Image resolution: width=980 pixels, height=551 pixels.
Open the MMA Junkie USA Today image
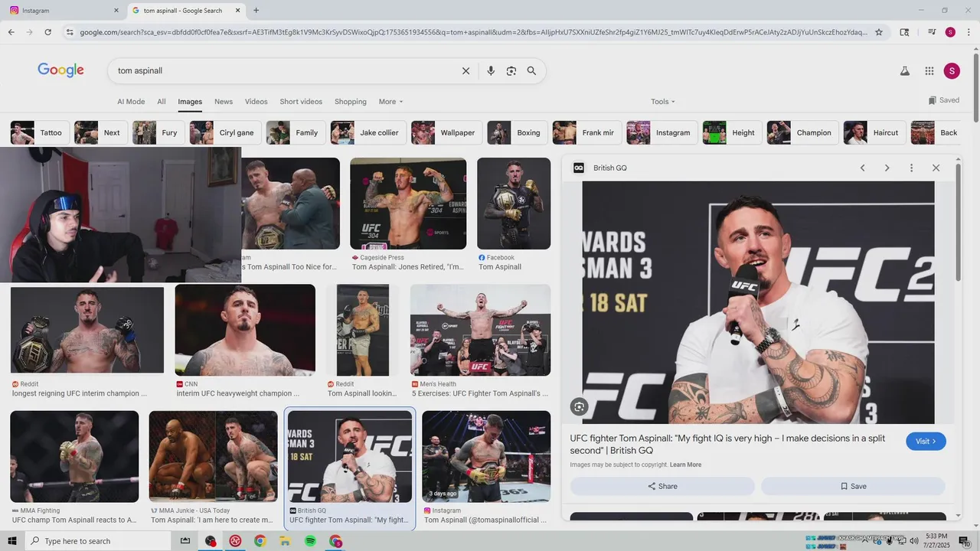[214, 457]
